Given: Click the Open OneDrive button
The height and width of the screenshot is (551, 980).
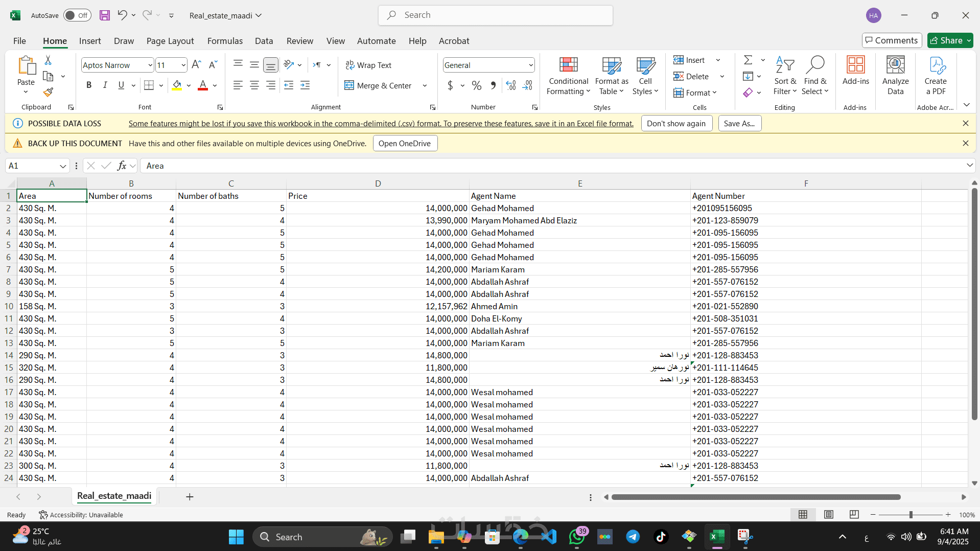Looking at the screenshot, I should pos(405,143).
